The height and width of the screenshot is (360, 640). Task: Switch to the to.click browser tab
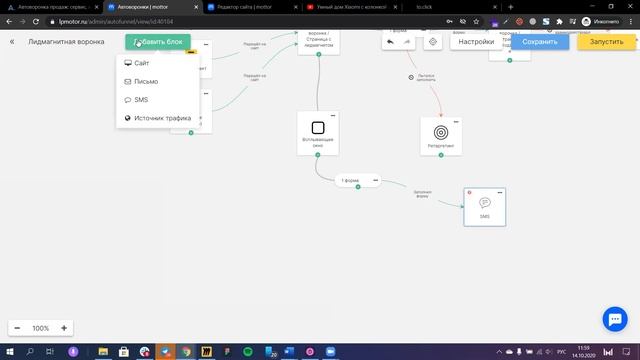coord(451,7)
